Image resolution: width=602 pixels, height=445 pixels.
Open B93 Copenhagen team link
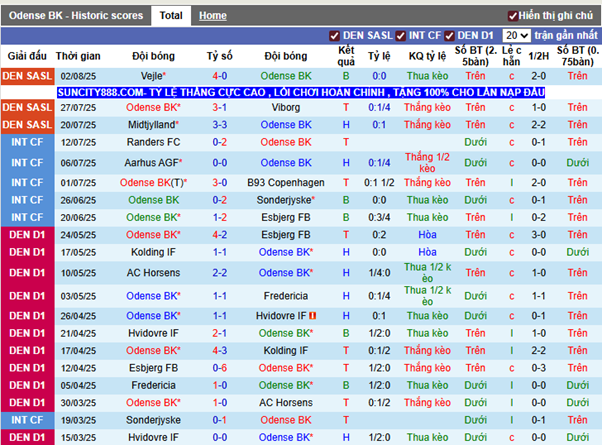tap(286, 182)
